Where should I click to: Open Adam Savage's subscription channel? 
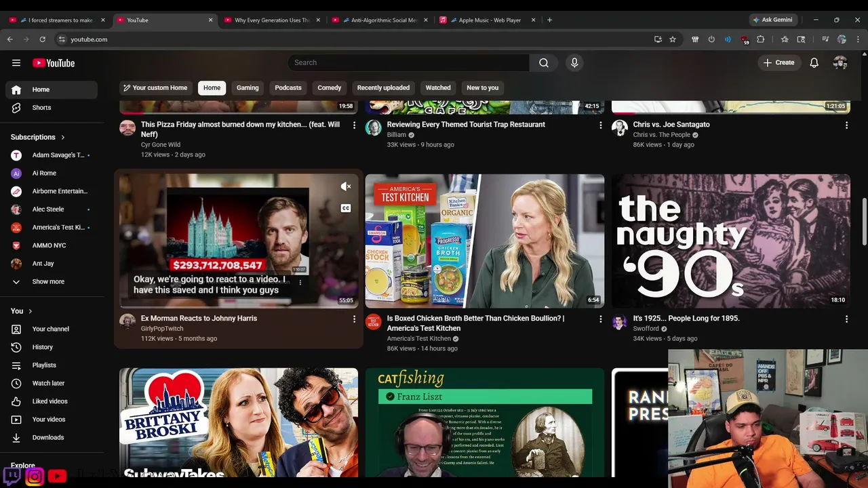(52, 155)
